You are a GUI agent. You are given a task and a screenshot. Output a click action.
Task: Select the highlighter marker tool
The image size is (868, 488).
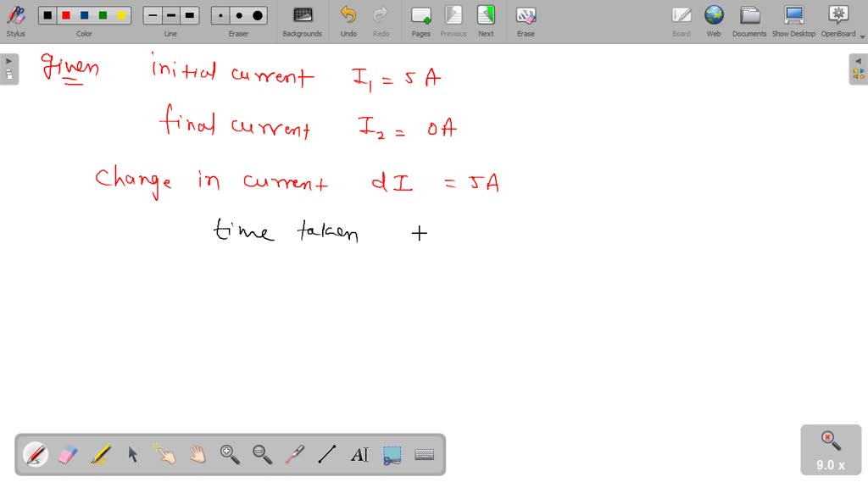(x=100, y=455)
